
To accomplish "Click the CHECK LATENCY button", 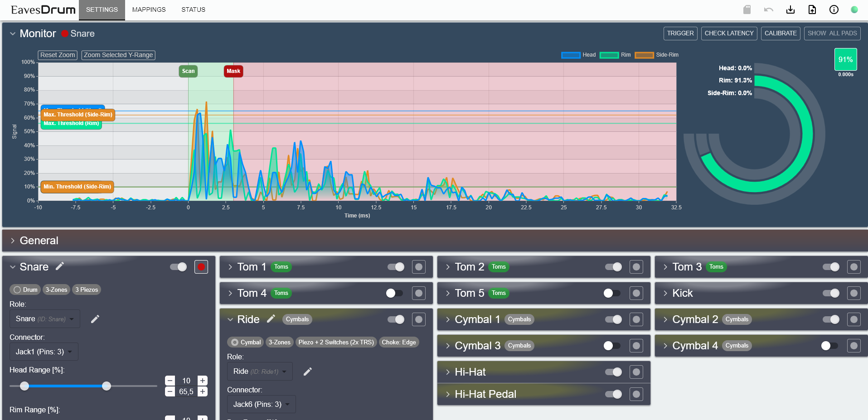I will (x=728, y=33).
